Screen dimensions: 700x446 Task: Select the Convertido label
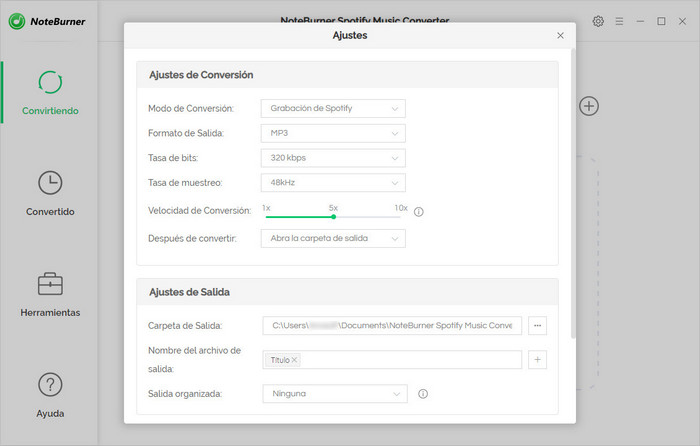click(x=50, y=212)
